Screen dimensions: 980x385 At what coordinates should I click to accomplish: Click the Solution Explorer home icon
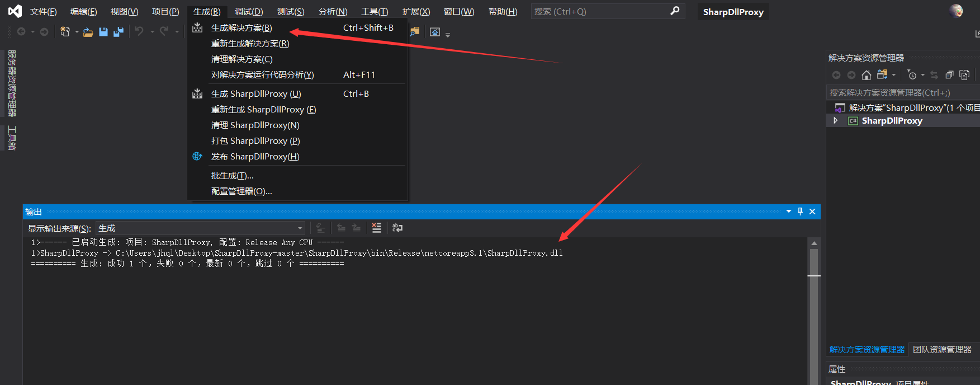pos(867,75)
